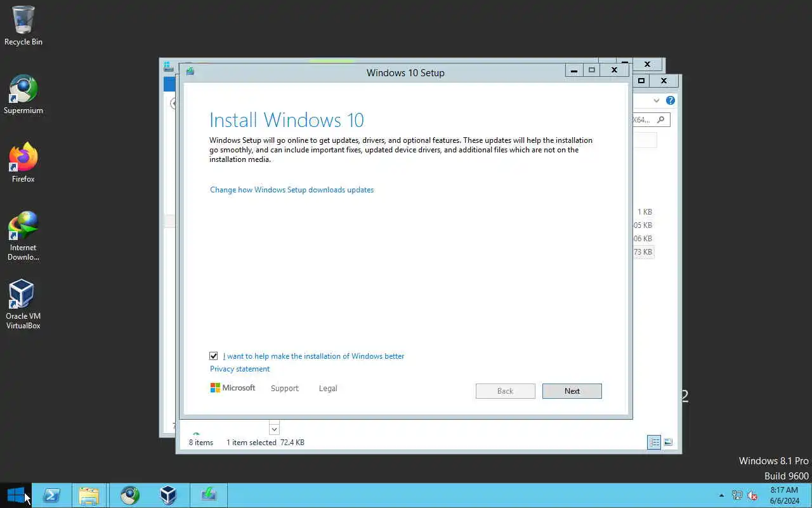Viewport: 812px width, 508px height.
Task: Switch to VirtualBox in the taskbar
Action: pyautogui.click(x=168, y=495)
